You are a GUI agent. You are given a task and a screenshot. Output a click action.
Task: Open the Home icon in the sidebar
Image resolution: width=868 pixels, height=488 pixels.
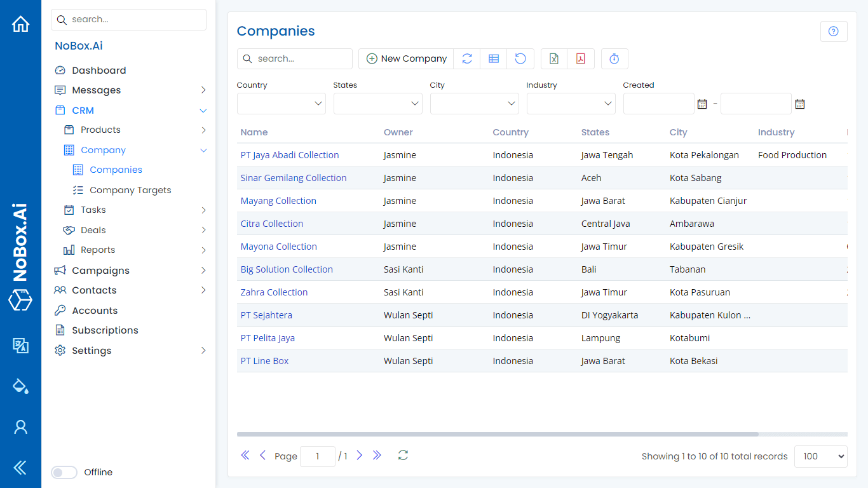coord(20,24)
